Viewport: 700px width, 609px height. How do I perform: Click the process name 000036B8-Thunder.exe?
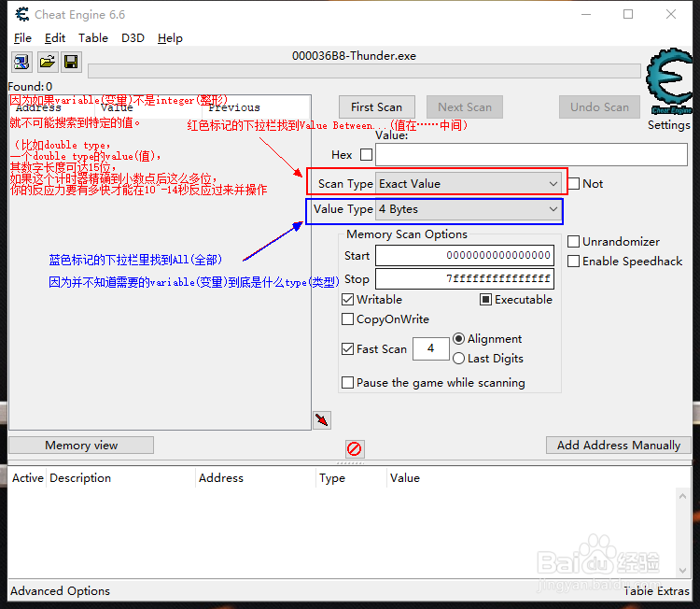(354, 56)
